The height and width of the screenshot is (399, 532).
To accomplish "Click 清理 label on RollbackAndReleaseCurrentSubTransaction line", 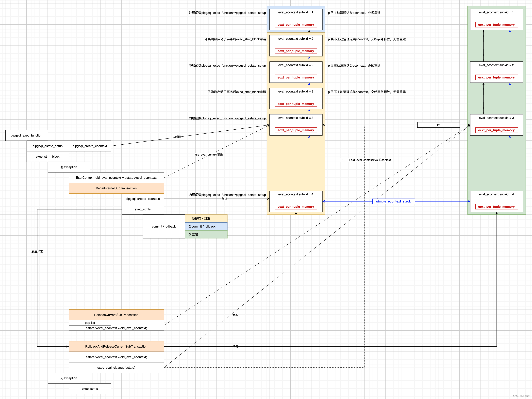I will point(235,347).
